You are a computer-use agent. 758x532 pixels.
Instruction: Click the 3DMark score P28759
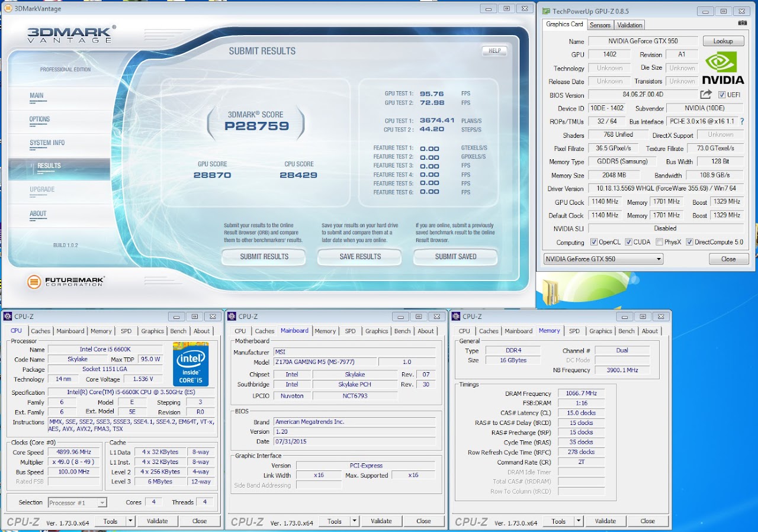(x=256, y=126)
